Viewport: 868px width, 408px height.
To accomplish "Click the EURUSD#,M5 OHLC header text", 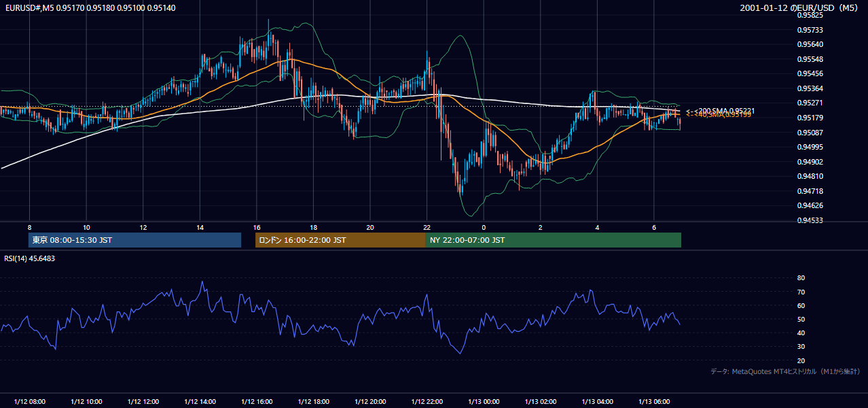I will (90, 8).
